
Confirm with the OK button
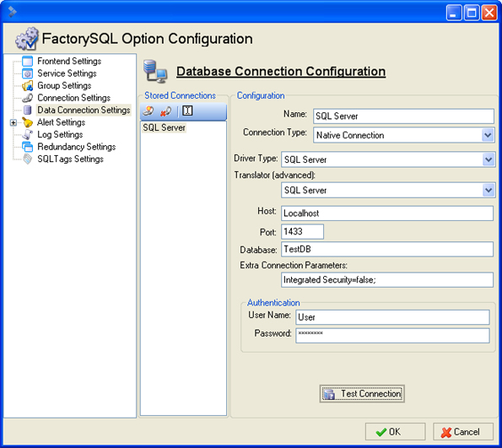(x=395, y=432)
